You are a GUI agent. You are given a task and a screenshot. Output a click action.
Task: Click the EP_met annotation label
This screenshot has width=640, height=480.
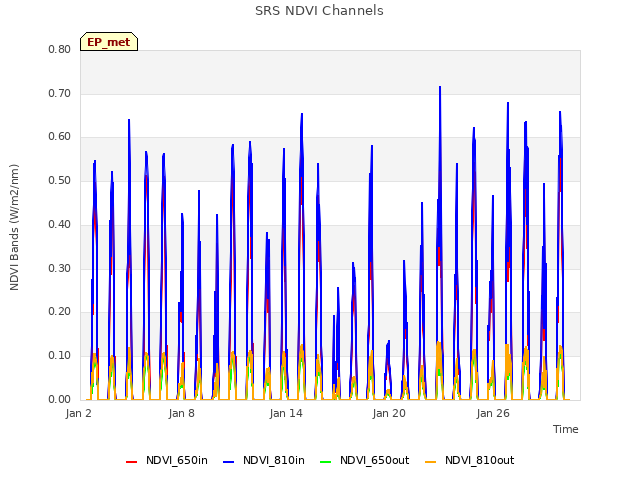point(109,42)
